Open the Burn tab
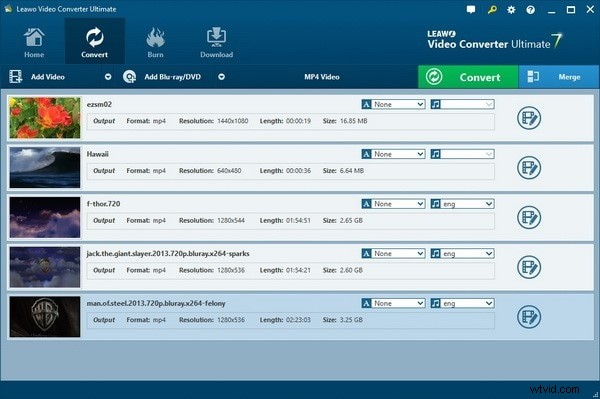 155,42
